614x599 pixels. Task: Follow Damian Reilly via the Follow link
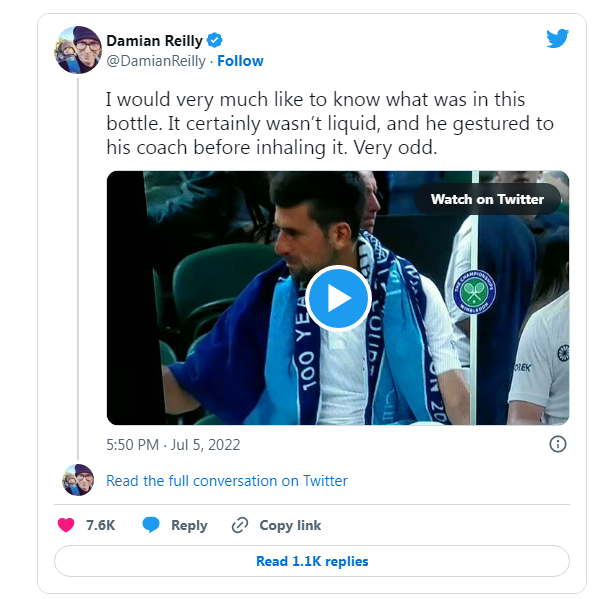pos(240,61)
